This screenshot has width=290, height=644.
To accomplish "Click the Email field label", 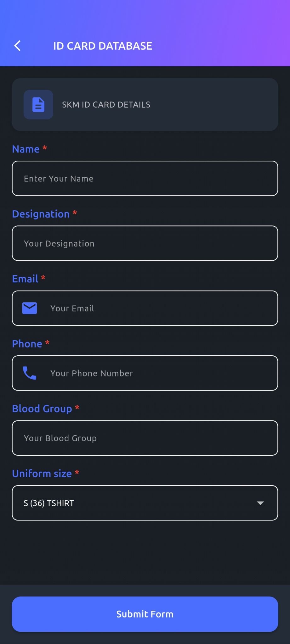I will (x=25, y=279).
